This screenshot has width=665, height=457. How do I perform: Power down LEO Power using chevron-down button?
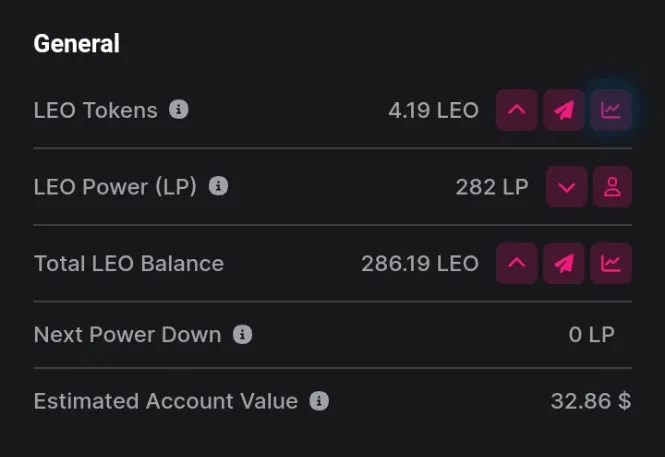[x=567, y=187]
